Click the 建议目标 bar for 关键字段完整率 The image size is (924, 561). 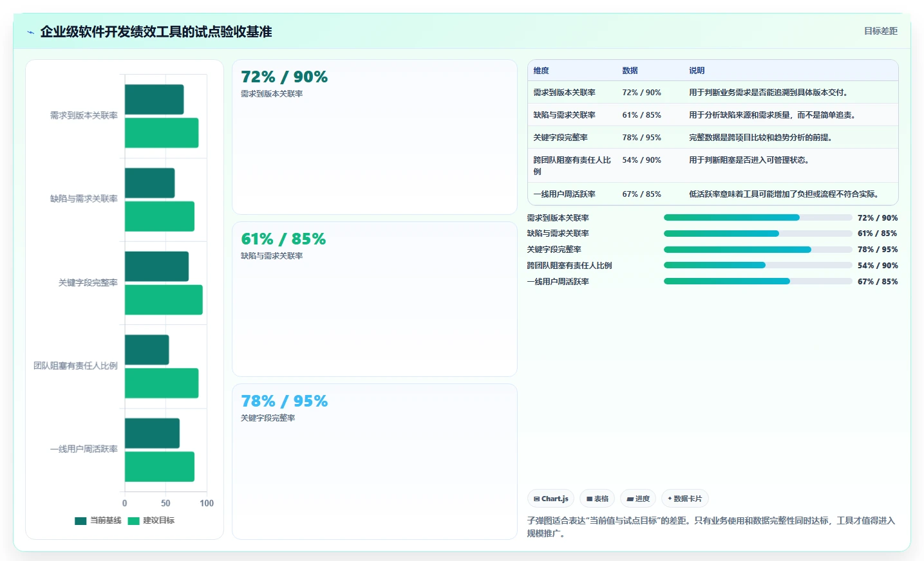point(164,300)
